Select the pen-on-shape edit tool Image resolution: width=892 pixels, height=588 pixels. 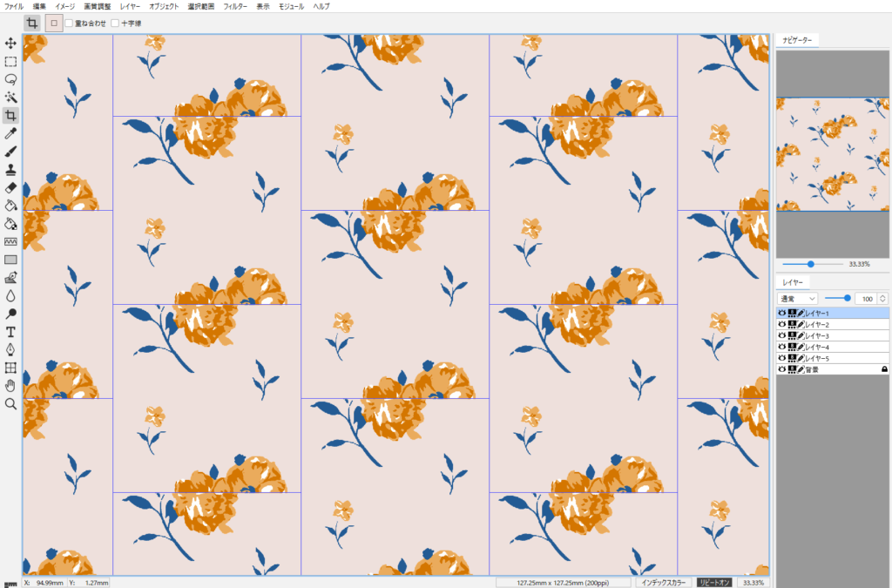tap(10, 278)
